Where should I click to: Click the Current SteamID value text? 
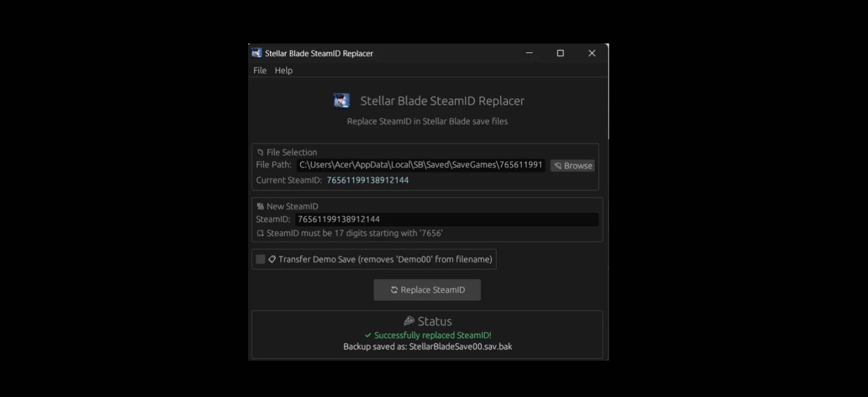click(367, 180)
